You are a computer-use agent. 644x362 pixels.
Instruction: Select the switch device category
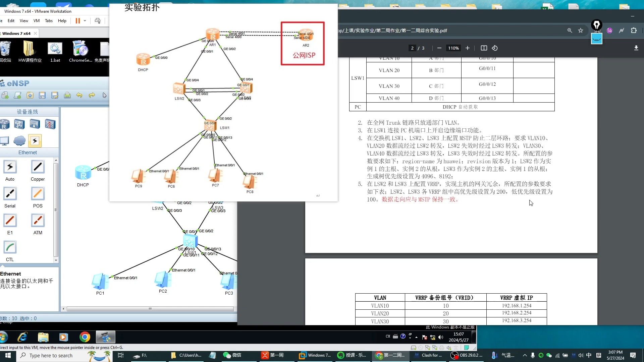tap(19, 124)
